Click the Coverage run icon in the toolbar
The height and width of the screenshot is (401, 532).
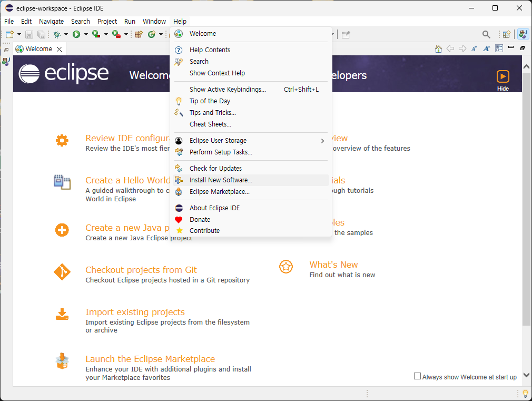pyautogui.click(x=96, y=34)
